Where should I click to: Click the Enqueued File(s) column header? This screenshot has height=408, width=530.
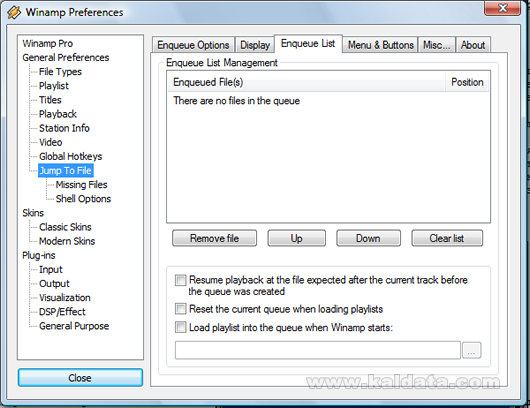click(x=306, y=82)
